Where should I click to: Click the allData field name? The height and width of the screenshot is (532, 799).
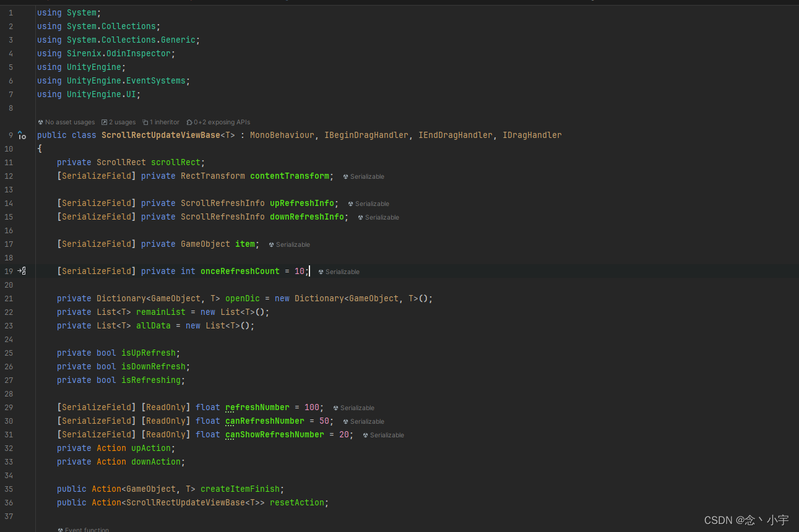[153, 326]
